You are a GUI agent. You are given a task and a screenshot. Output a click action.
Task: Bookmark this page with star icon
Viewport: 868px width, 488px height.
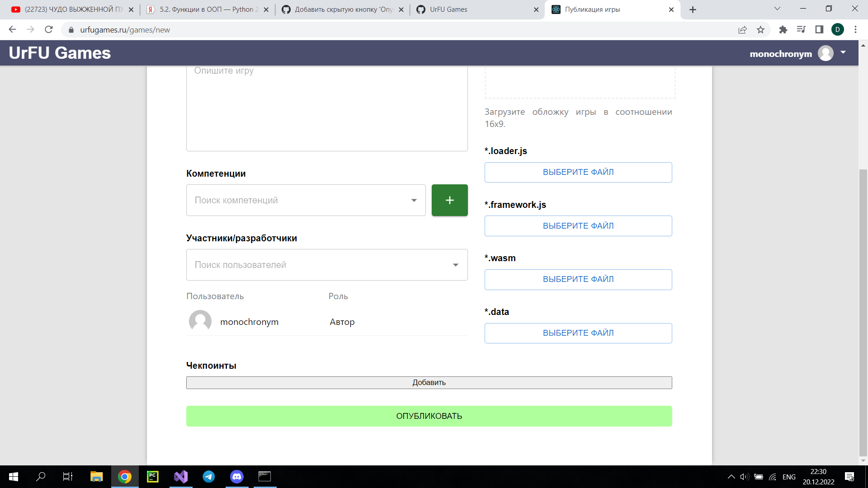tap(761, 30)
